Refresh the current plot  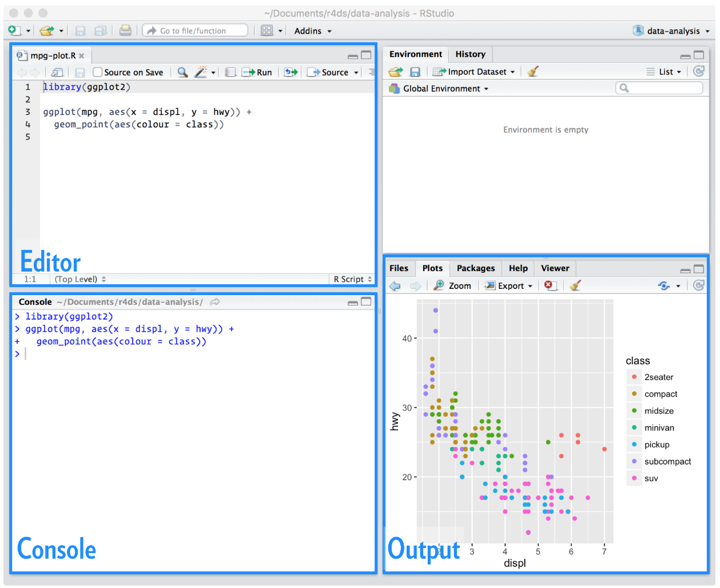(x=699, y=285)
